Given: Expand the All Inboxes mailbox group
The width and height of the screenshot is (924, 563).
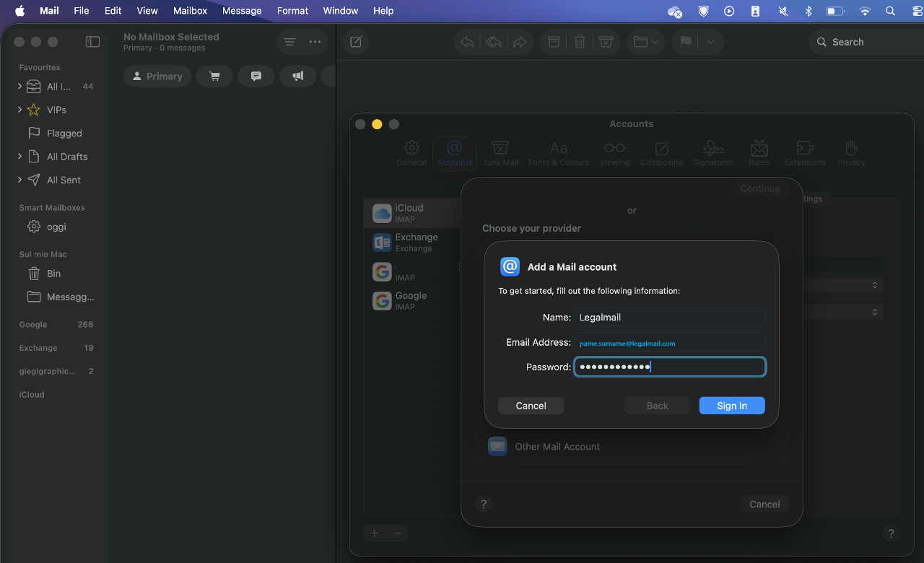Looking at the screenshot, I should point(19,87).
